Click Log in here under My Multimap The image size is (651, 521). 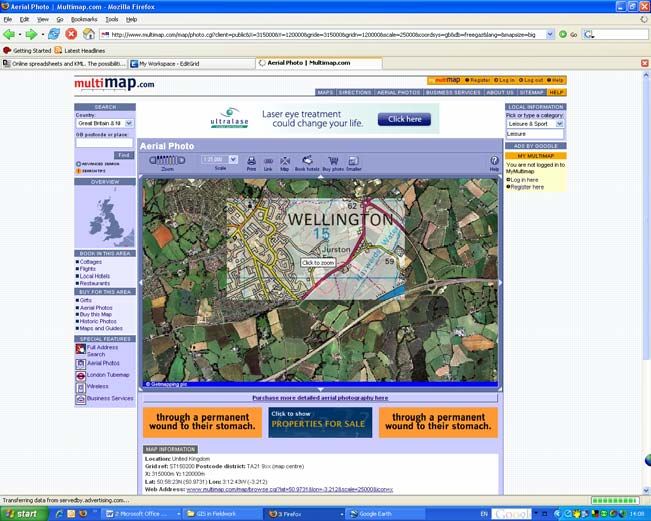(x=524, y=180)
